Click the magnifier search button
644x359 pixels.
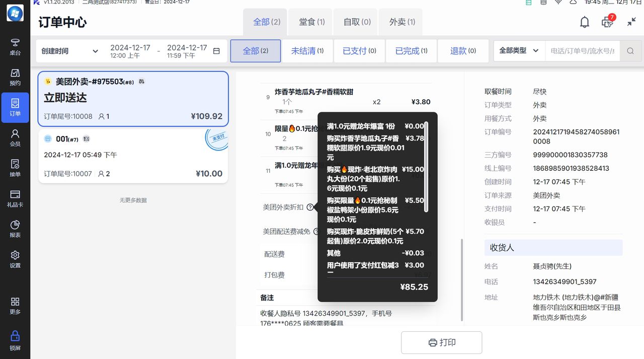pyautogui.click(x=630, y=51)
